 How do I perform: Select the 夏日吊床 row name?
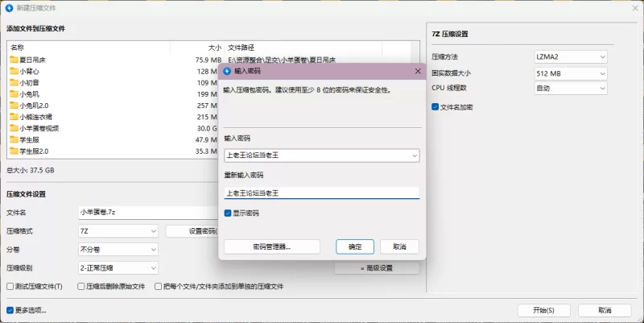[x=32, y=60]
